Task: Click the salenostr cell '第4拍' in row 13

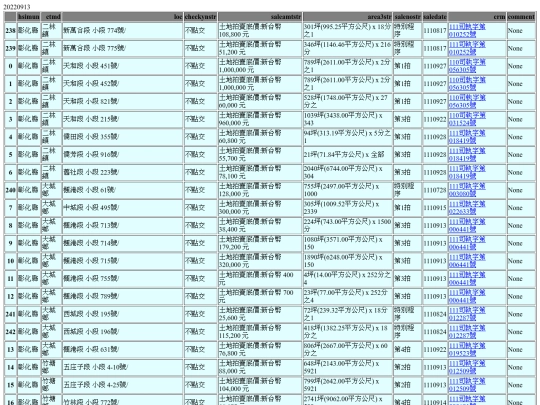Action: [x=407, y=350]
